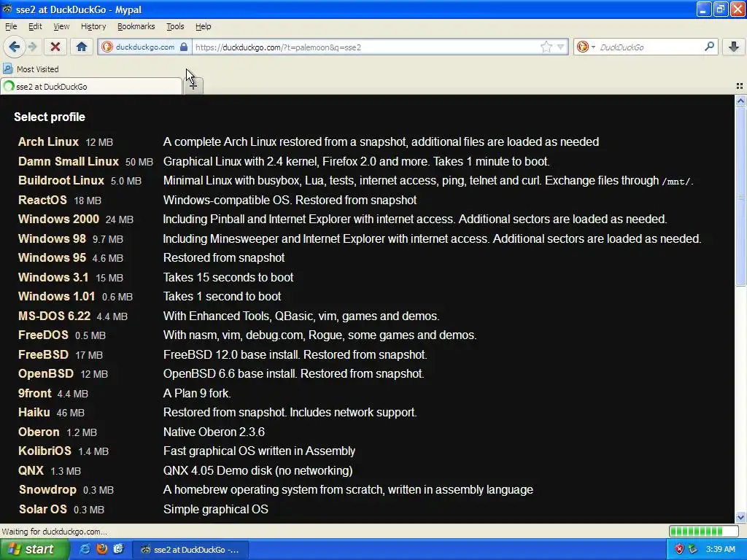Open the View menu
The height and width of the screenshot is (560, 747).
click(61, 26)
